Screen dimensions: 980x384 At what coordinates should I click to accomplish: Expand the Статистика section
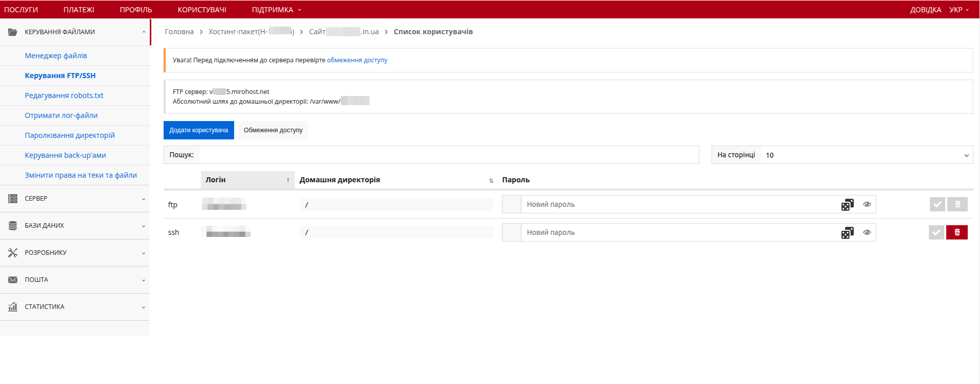(144, 307)
